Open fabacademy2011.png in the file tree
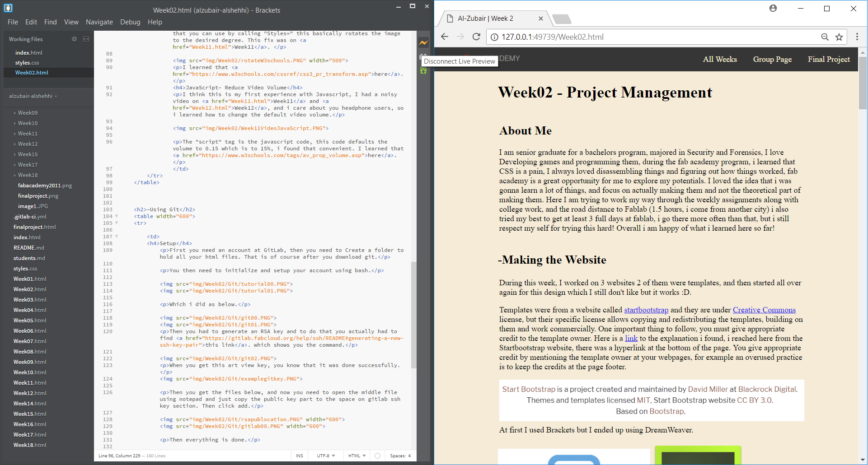868x465 pixels. click(x=45, y=186)
